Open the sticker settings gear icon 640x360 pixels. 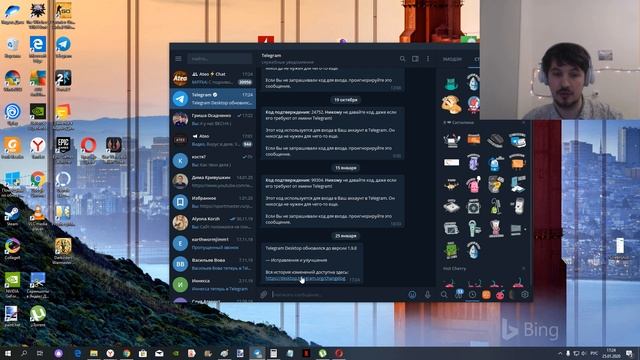tap(525, 294)
